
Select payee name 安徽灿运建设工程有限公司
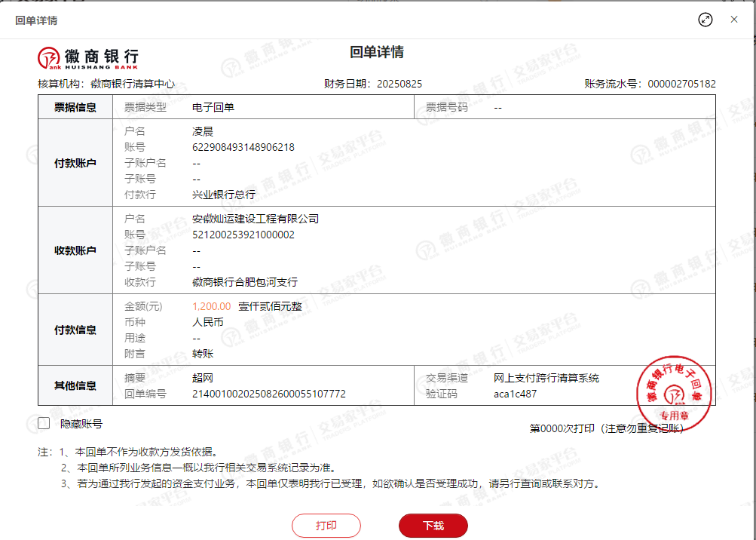click(x=256, y=219)
